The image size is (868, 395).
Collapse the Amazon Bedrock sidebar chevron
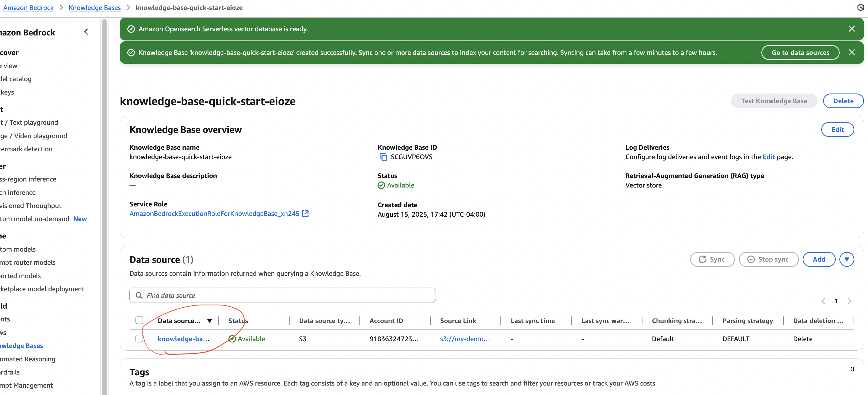point(86,32)
